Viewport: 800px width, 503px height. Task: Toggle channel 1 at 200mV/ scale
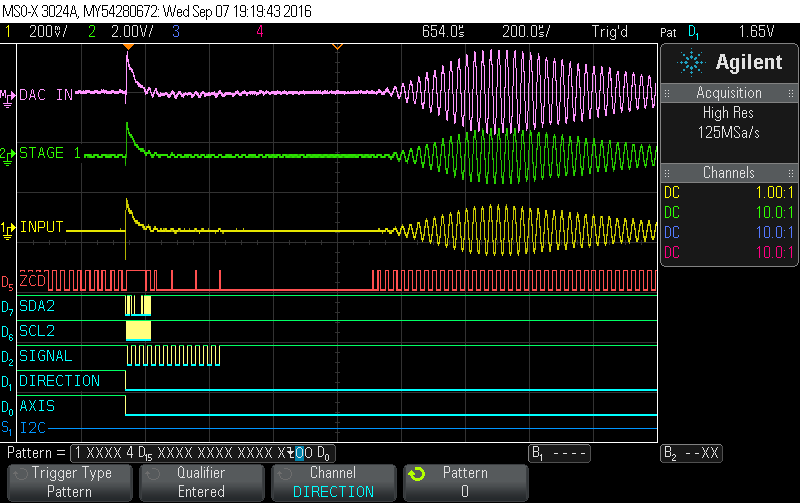tap(40, 31)
